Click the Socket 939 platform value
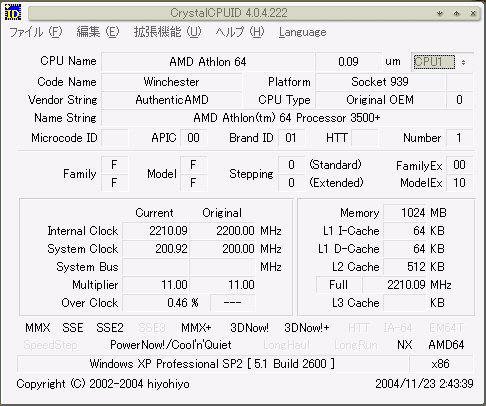Image resolution: width=486 pixels, height=406 pixels. (x=380, y=82)
